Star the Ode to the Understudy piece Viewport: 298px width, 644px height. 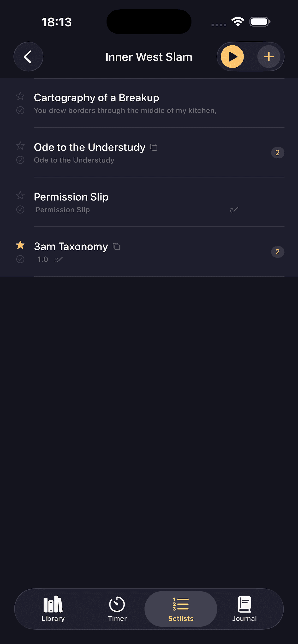(x=20, y=145)
